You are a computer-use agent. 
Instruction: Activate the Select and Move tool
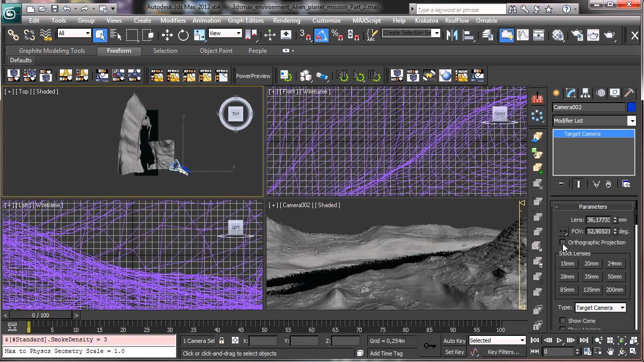pyautogui.click(x=167, y=35)
